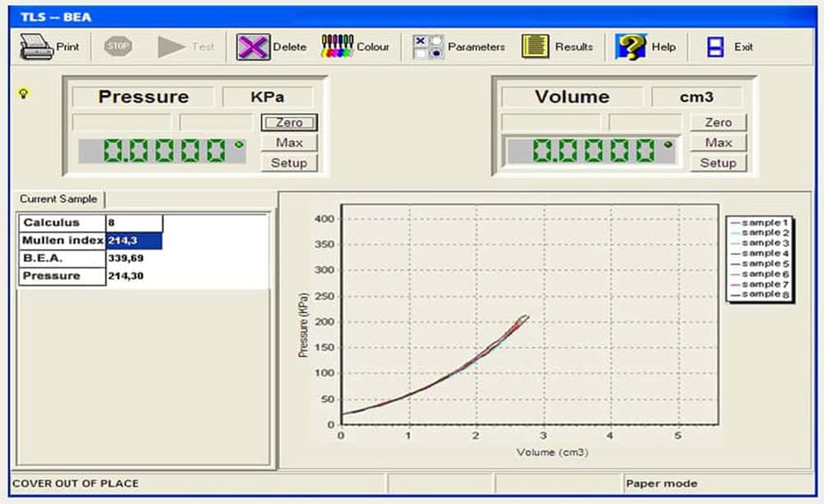This screenshot has height=504, width=824.
Task: Click sample 6 in chart legend
Action: 760,274
